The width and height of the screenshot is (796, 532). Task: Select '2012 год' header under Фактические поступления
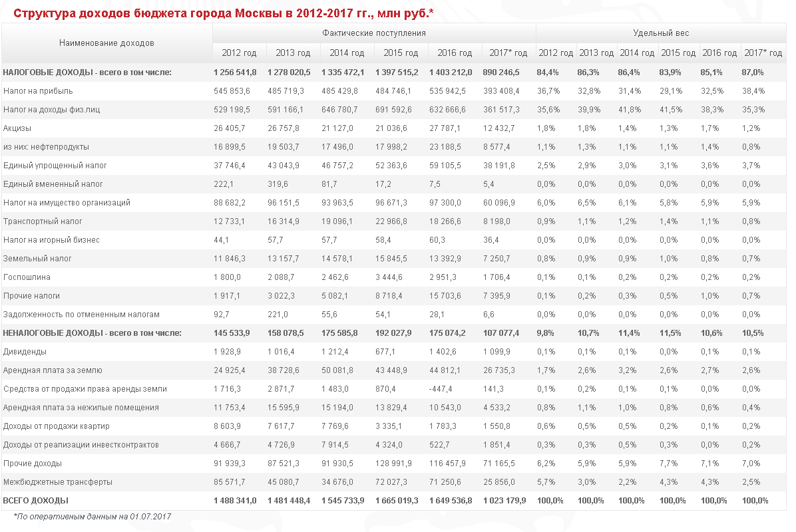click(239, 53)
